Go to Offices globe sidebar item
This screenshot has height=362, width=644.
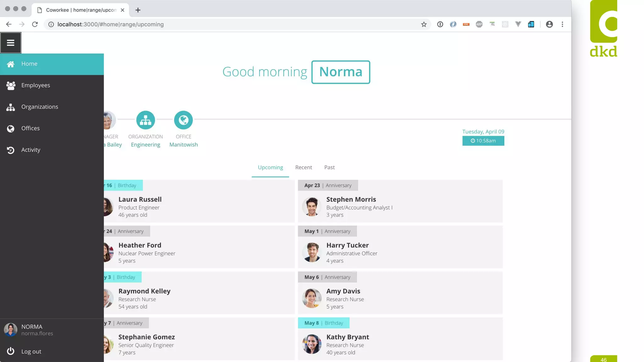[11, 129]
